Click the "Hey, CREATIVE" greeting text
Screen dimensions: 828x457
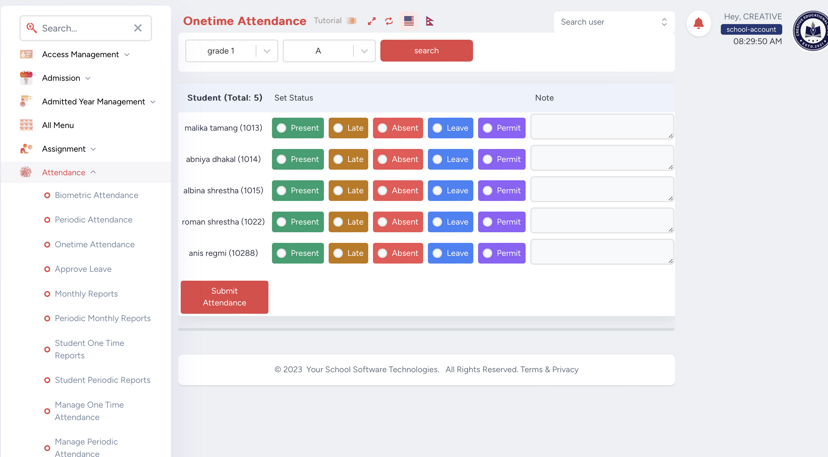[x=753, y=16]
